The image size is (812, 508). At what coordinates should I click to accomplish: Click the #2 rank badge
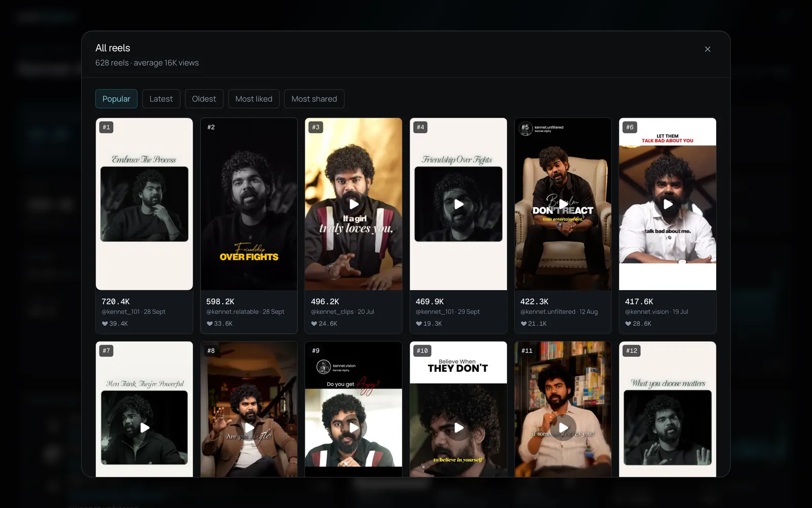tap(211, 127)
